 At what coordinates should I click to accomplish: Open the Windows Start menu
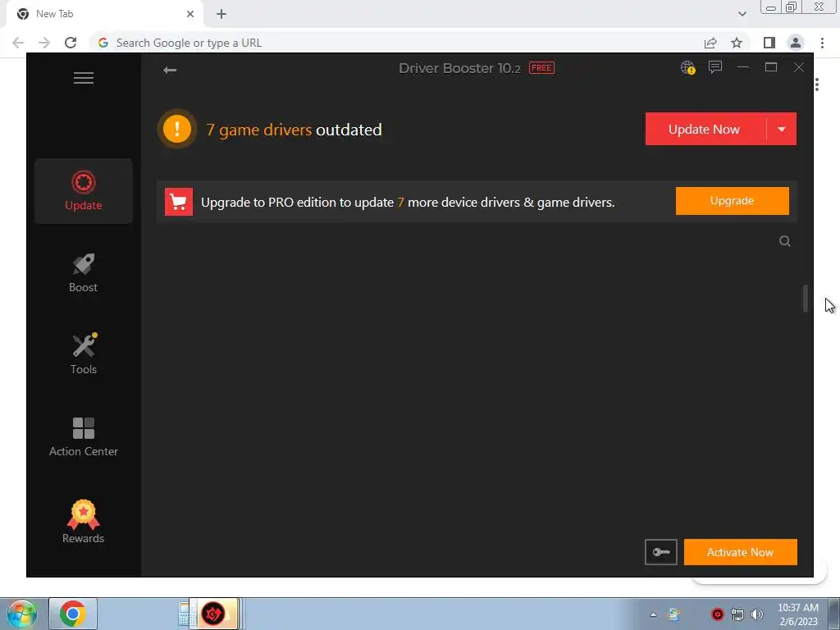point(22,614)
